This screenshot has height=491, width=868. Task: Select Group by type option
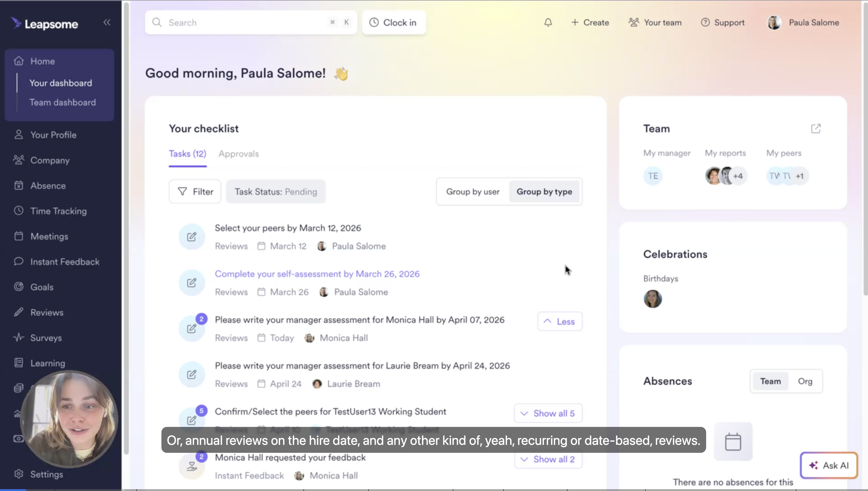point(544,192)
